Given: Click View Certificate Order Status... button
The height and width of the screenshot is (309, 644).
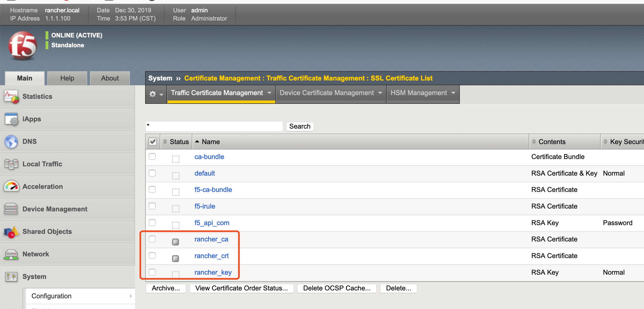Looking at the screenshot, I should (x=242, y=288).
